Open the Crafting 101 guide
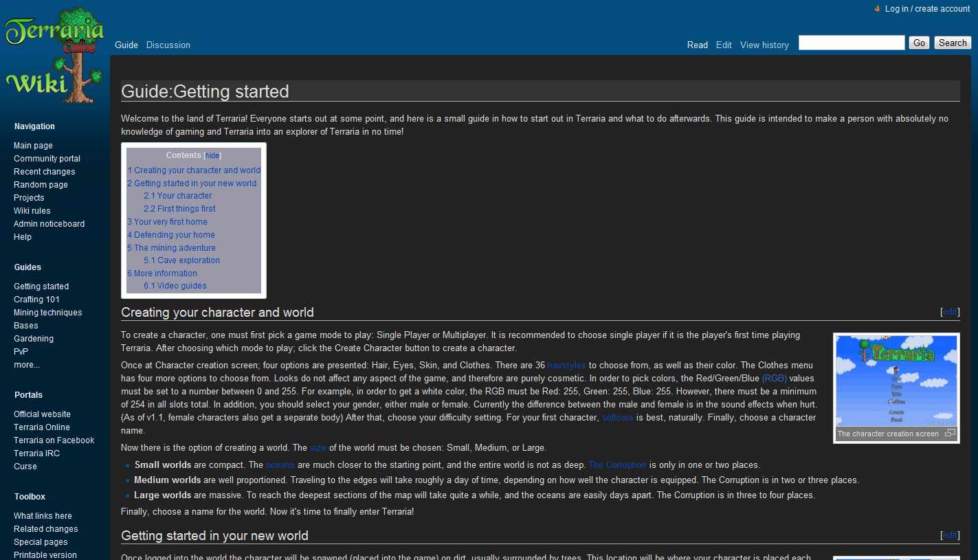Screen dimensions: 978x560 click(x=36, y=300)
